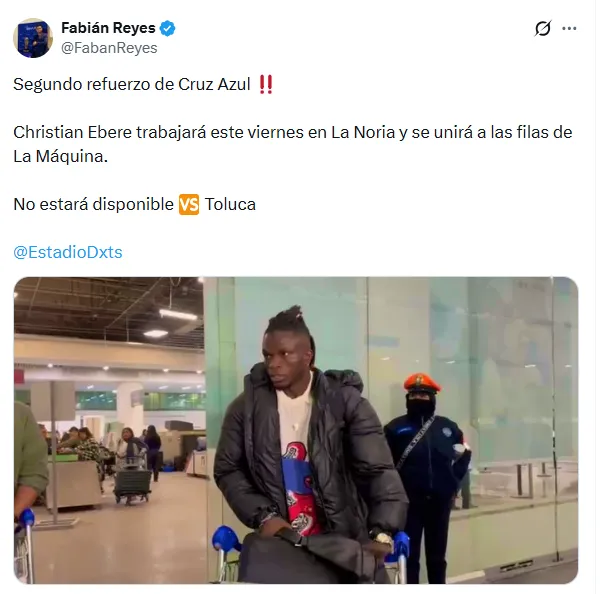Select the 'Segundo refuerzo de Cruz Azul' text

[132, 84]
